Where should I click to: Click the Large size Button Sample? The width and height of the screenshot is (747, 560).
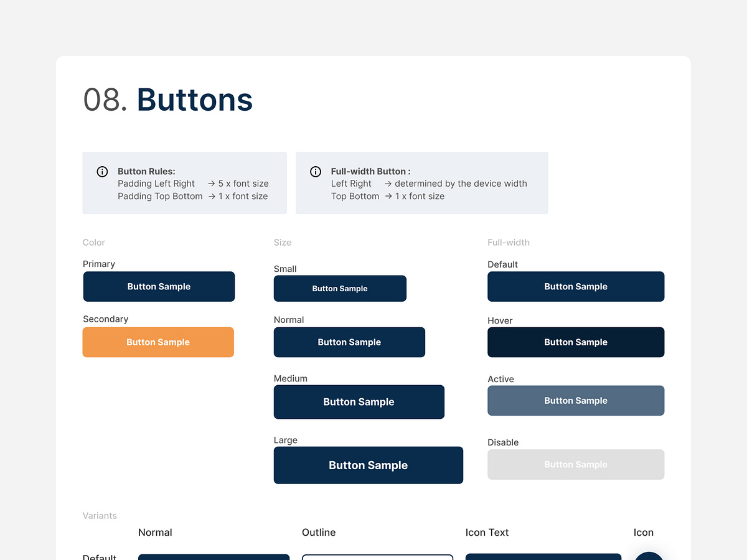[x=368, y=465]
